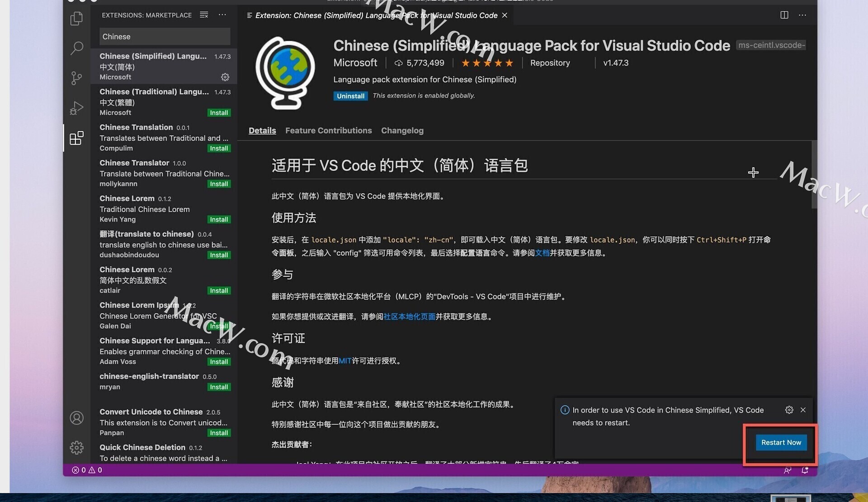Open notification settings gear
This screenshot has height=502, width=868.
coord(789,410)
